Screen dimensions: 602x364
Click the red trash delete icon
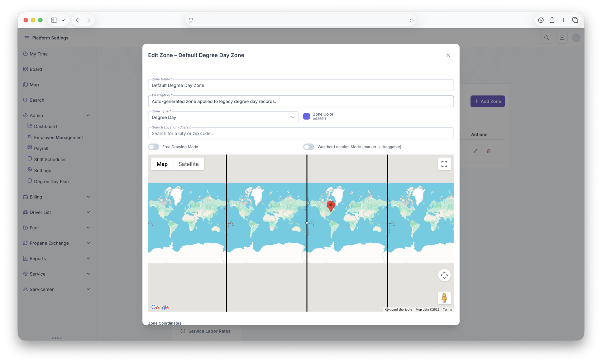489,151
